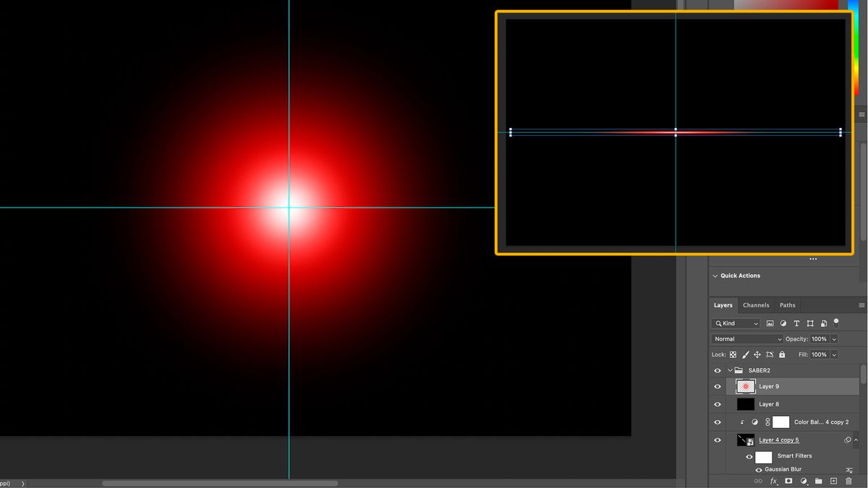The width and height of the screenshot is (868, 488).
Task: Click the Create new layer icon
Action: [833, 481]
